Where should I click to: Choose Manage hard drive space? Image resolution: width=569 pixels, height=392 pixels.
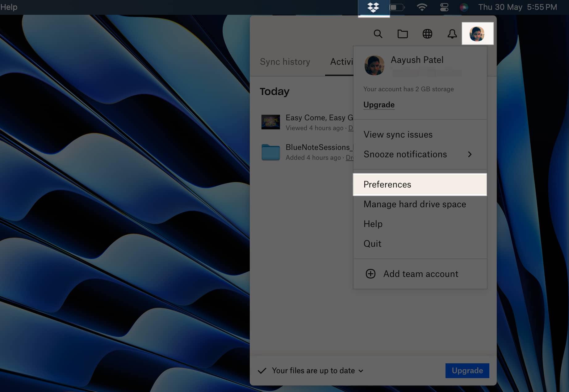[420, 204]
